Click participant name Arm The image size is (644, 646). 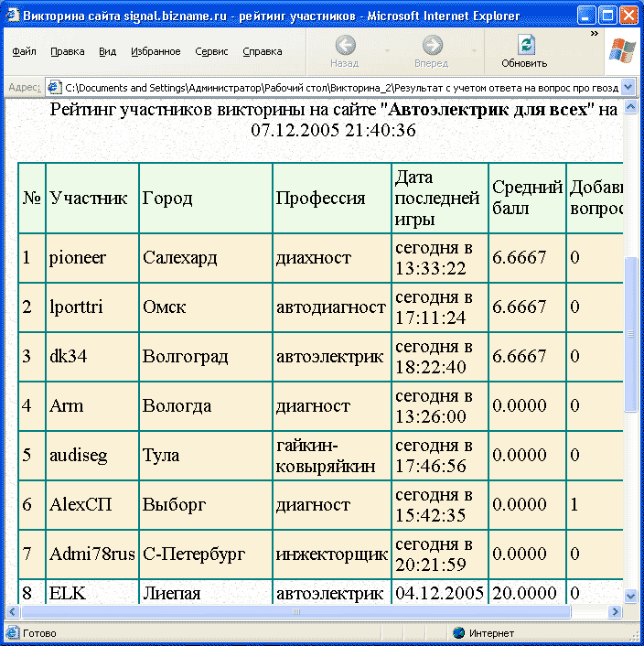point(66,406)
